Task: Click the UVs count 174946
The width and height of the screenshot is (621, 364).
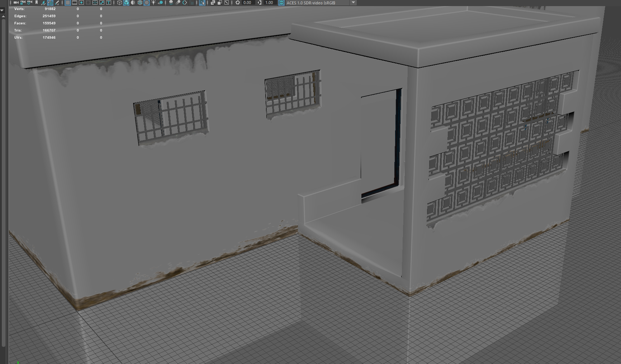Action: click(x=49, y=38)
